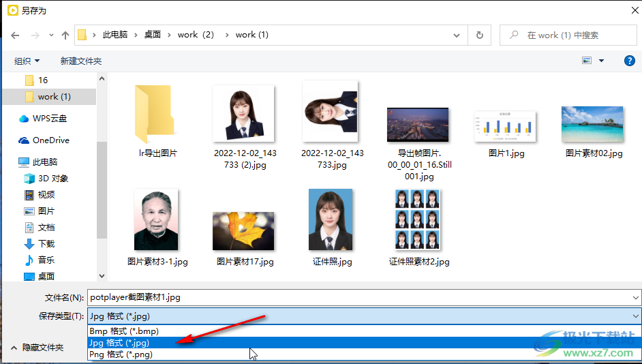Viewport: 642px width, 364px height.
Task: Expand the chevron after 桌面 breadcrumb
Action: 169,35
